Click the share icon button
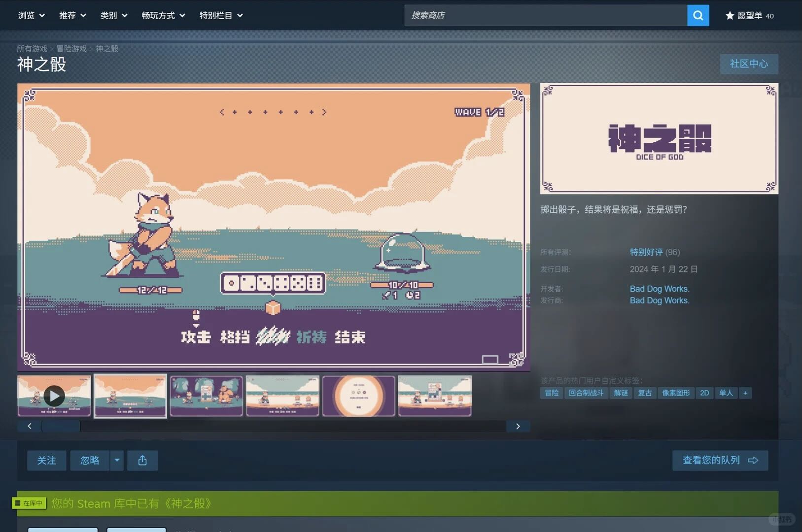Screen dimensions: 802x532 pyautogui.click(x=142, y=461)
